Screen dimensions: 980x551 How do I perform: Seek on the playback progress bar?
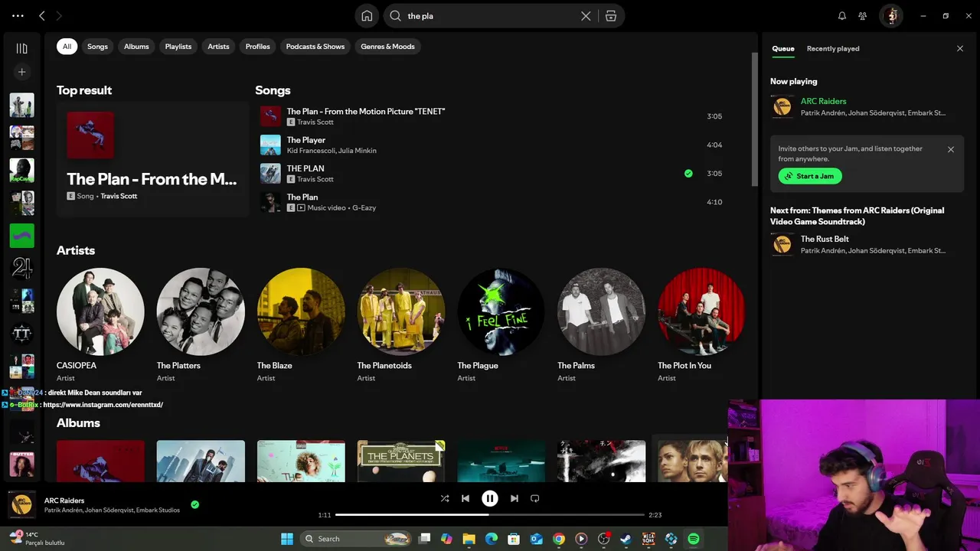click(x=490, y=515)
